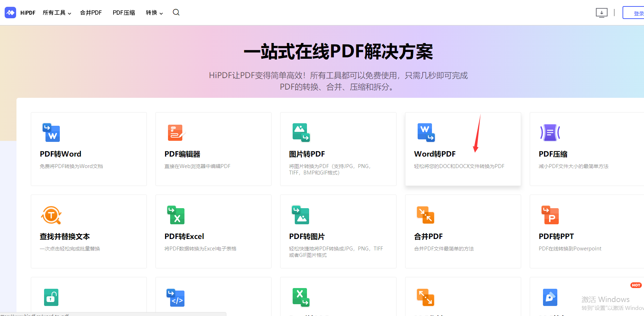Click text 直接在Web浏览器中编辑PDF
644x316 pixels.
(197, 166)
